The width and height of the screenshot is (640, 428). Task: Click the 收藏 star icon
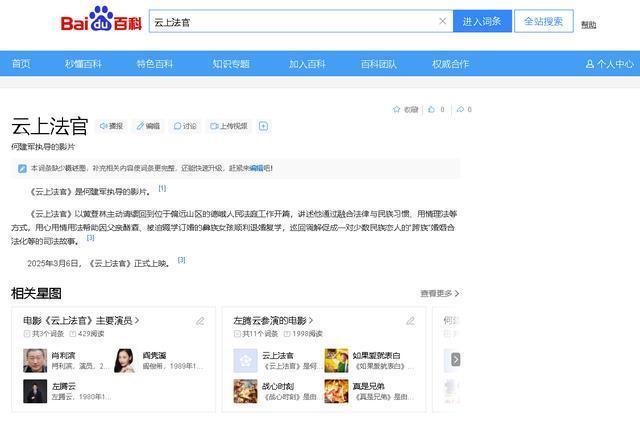(x=396, y=109)
